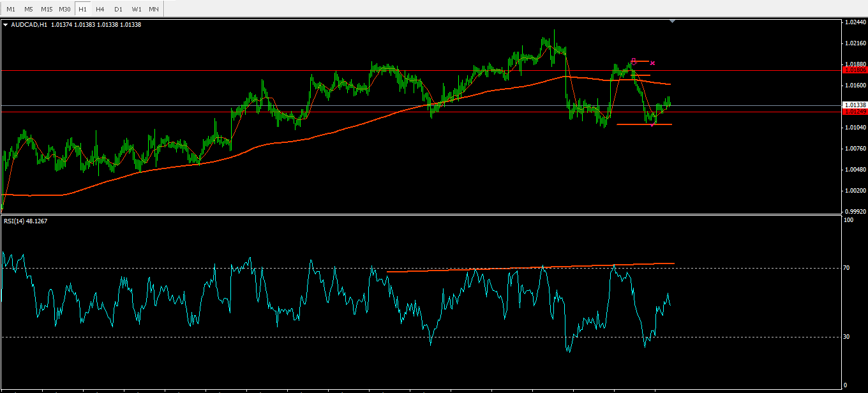Click the 1.00760 price scale value

pyautogui.click(x=855, y=149)
